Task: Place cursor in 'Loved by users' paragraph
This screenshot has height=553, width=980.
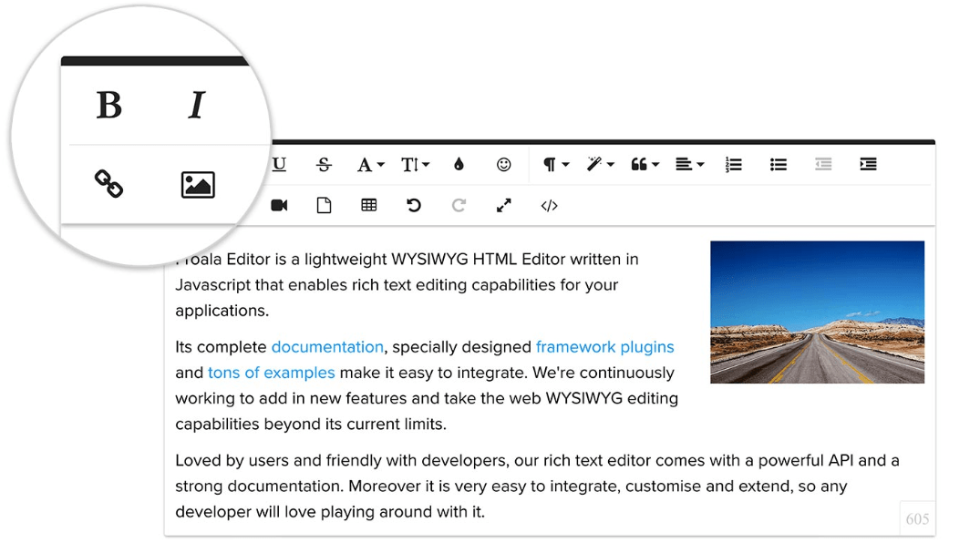Action: tap(537, 486)
